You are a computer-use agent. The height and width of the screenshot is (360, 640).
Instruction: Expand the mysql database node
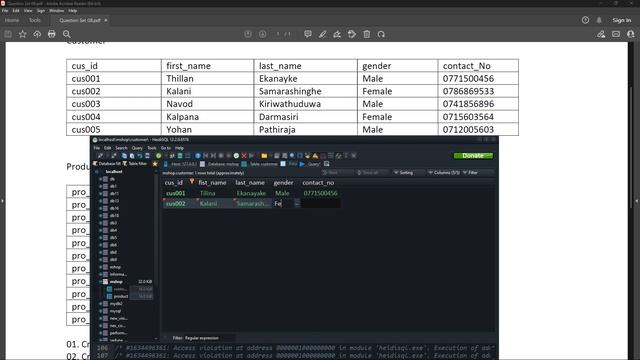100,311
